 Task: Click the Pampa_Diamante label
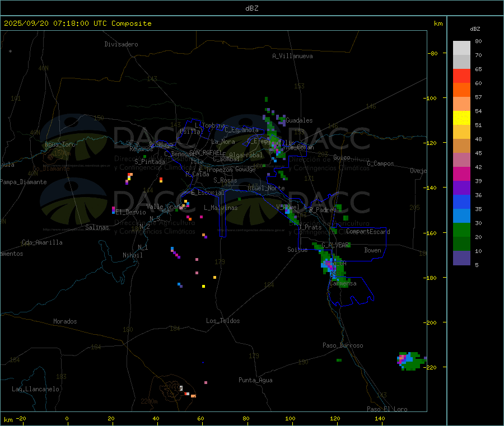[x=24, y=182]
